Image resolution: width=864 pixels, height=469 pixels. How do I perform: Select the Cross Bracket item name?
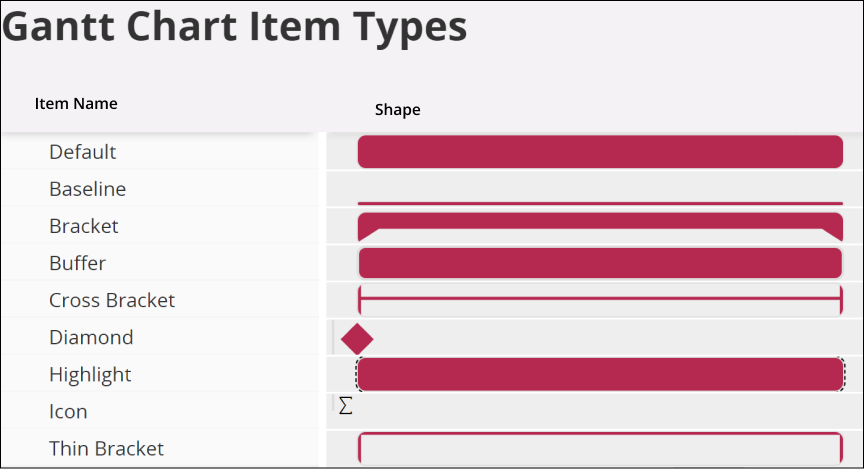(x=112, y=300)
